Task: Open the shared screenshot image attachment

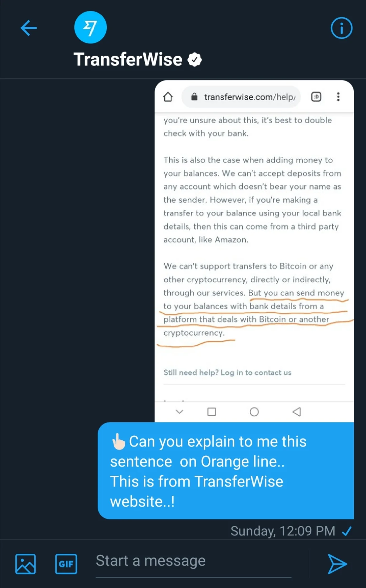Action: pos(254,251)
